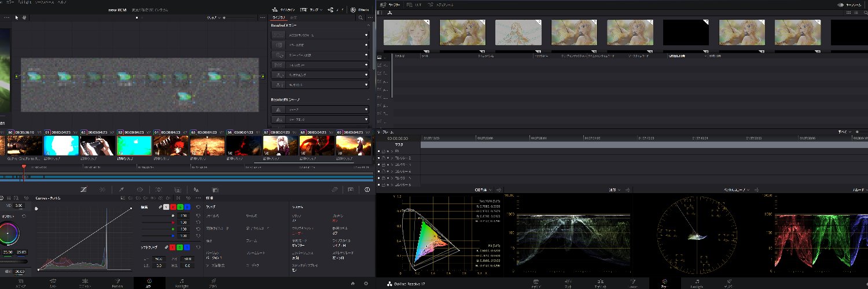Screen dimensions: 868x289
Task: Open project settings gear icon
Action: point(366,283)
